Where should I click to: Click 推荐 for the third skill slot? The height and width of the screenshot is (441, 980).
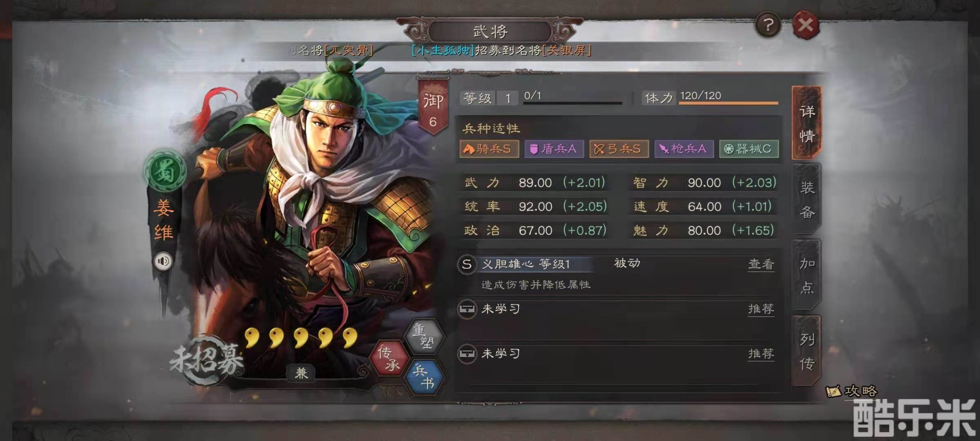pos(761,353)
